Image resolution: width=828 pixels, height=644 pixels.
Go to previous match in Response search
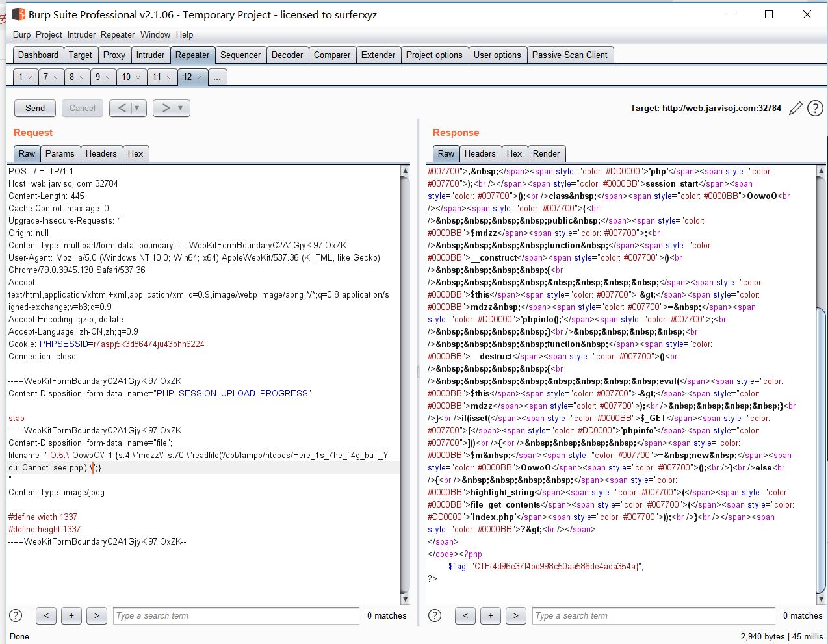pos(465,615)
